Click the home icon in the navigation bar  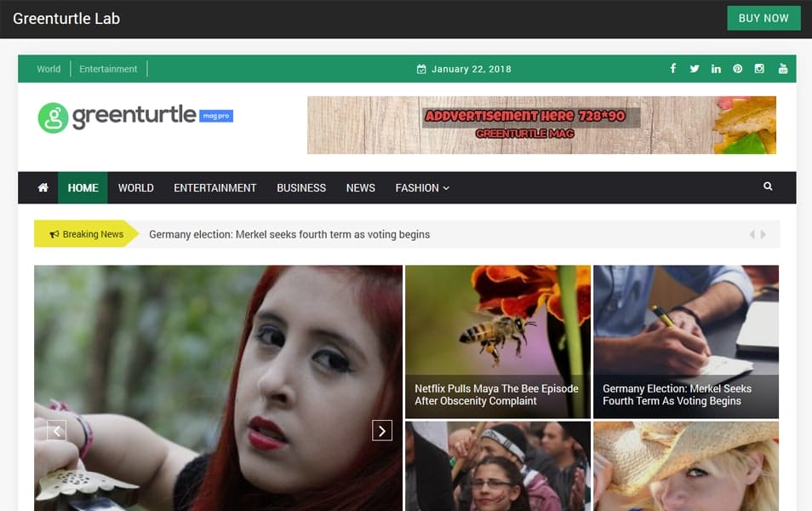[41, 187]
